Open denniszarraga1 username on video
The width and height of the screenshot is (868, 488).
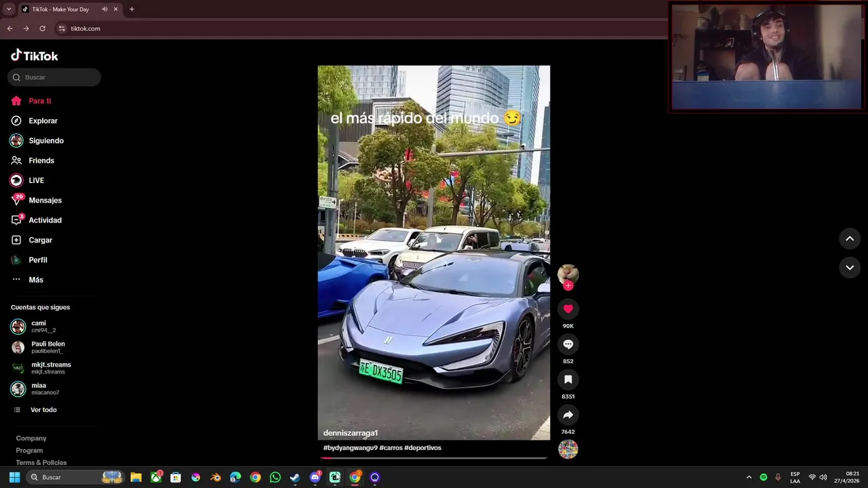point(351,433)
